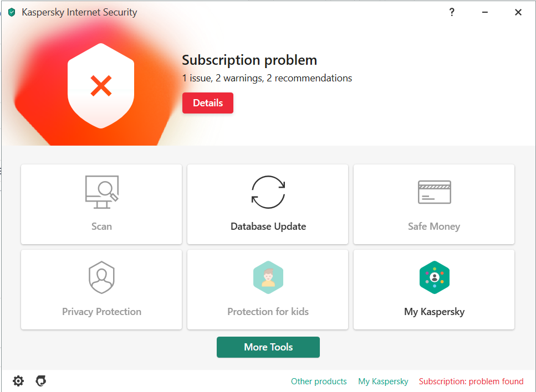
Task: Select the My Kaspersky tile label
Action: [x=435, y=312]
